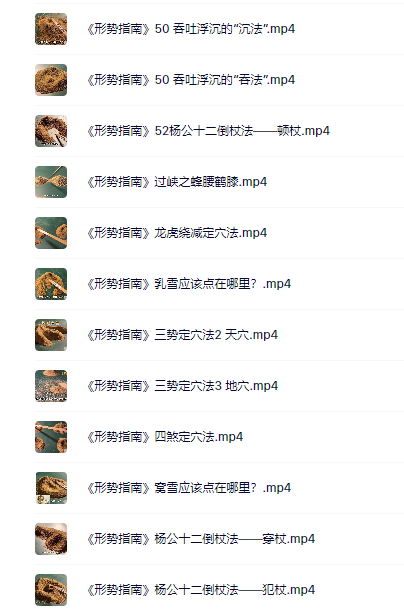Viewport: 404px width, 609px height.
Task: Click 四煞定穴法.mp4 file name
Action: pyautogui.click(x=165, y=437)
